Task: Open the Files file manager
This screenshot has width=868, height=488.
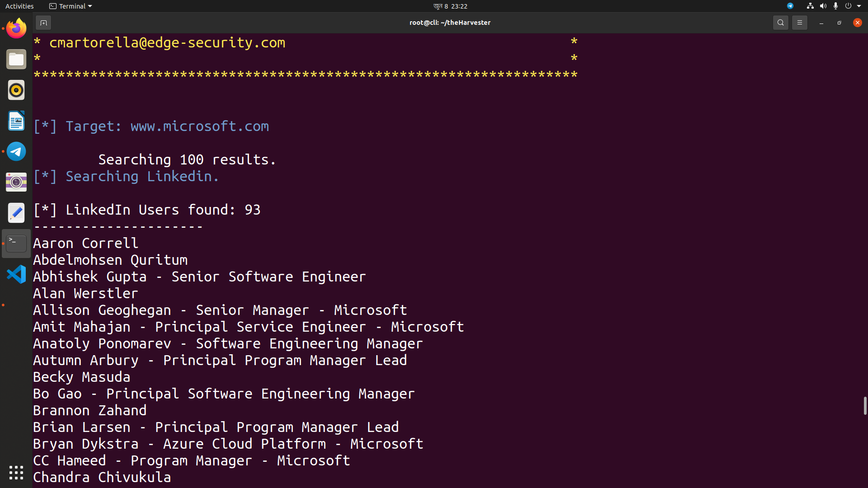Action: 16,59
